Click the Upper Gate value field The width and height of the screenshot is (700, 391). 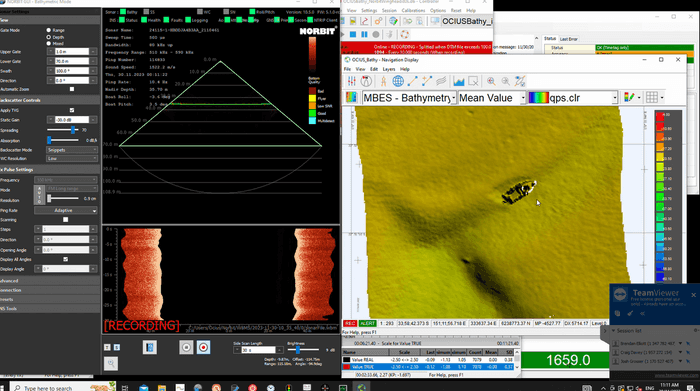tap(72, 52)
